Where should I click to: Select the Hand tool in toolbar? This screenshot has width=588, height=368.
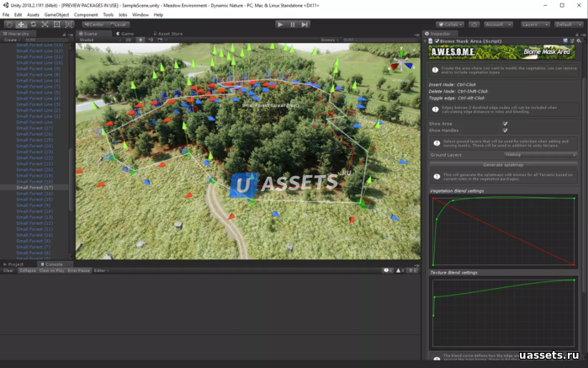(9, 24)
